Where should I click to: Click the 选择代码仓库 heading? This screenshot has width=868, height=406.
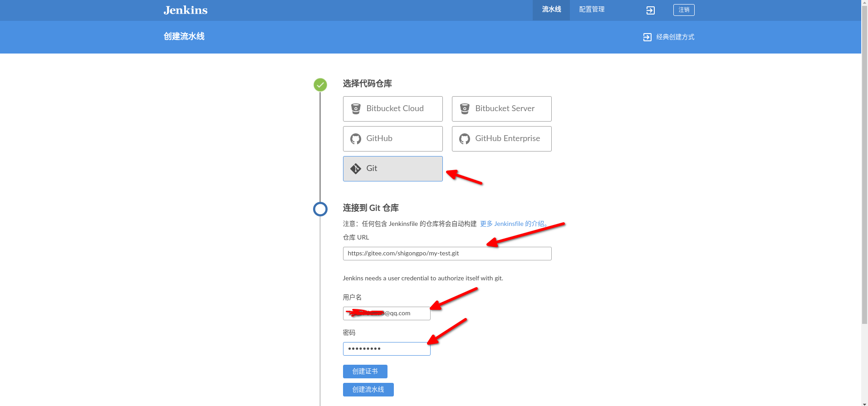[367, 84]
